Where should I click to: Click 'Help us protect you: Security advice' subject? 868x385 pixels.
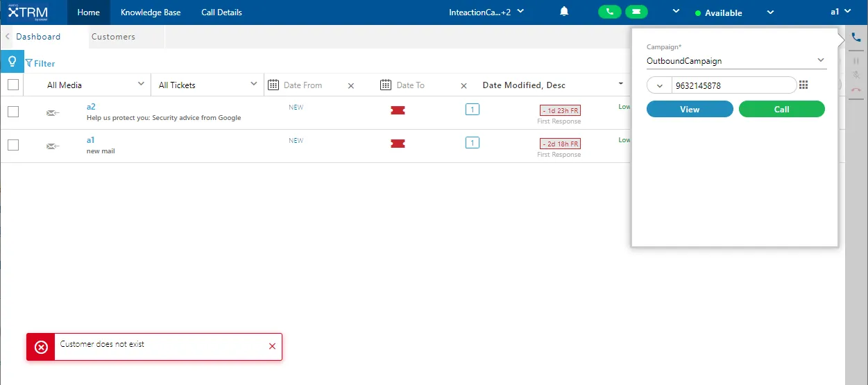click(x=164, y=118)
